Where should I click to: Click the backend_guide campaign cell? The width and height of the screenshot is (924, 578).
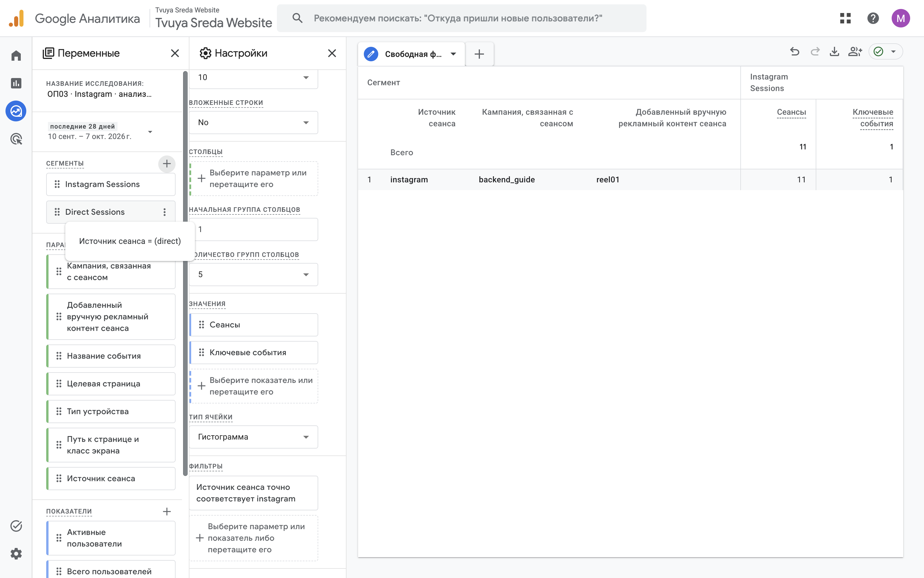point(507,180)
